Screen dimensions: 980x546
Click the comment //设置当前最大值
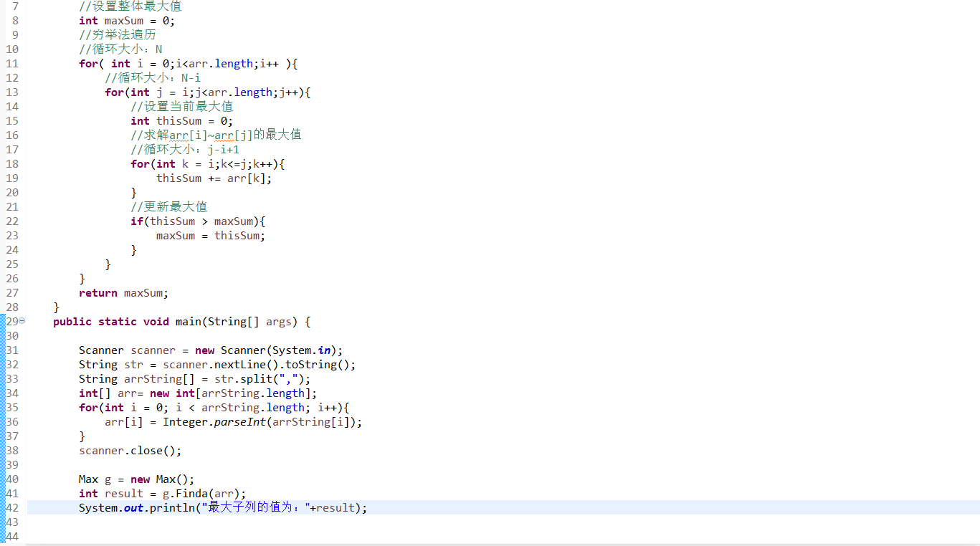tap(181, 107)
